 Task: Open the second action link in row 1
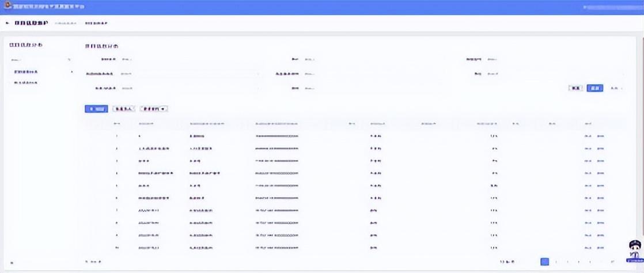pos(600,136)
